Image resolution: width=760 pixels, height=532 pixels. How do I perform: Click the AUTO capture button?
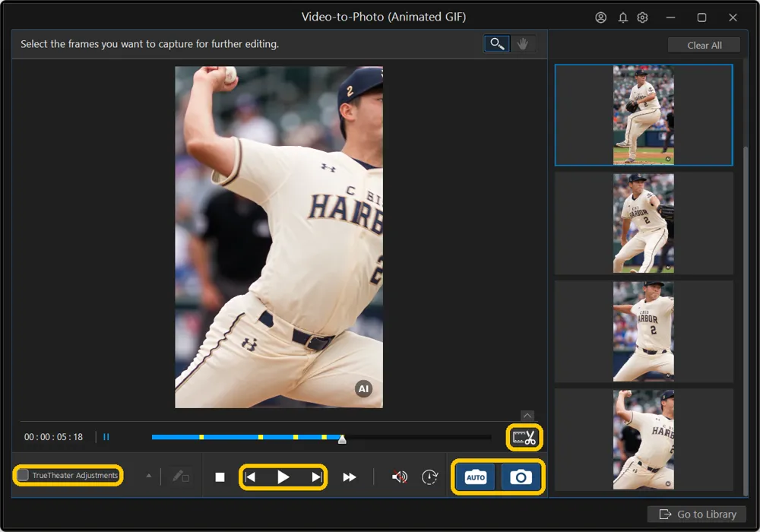coord(476,477)
